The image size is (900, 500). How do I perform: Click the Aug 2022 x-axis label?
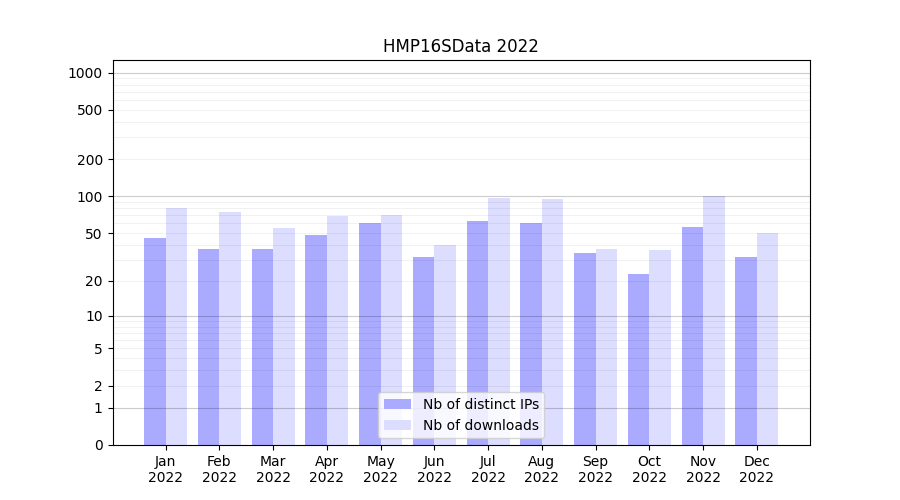541,469
